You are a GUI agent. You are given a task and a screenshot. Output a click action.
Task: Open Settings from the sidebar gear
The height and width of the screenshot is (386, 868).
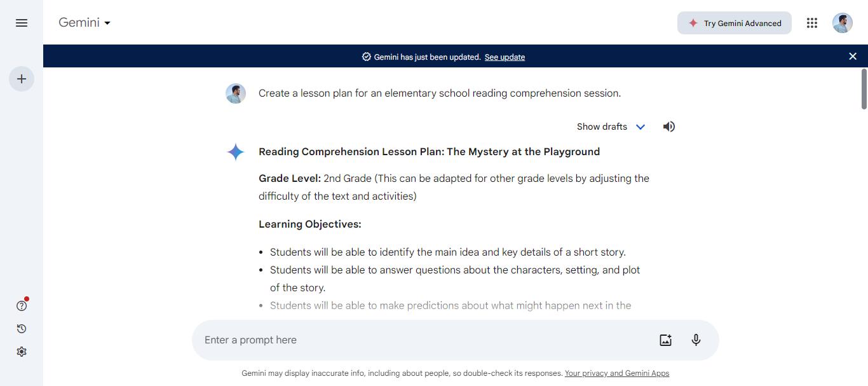click(21, 351)
